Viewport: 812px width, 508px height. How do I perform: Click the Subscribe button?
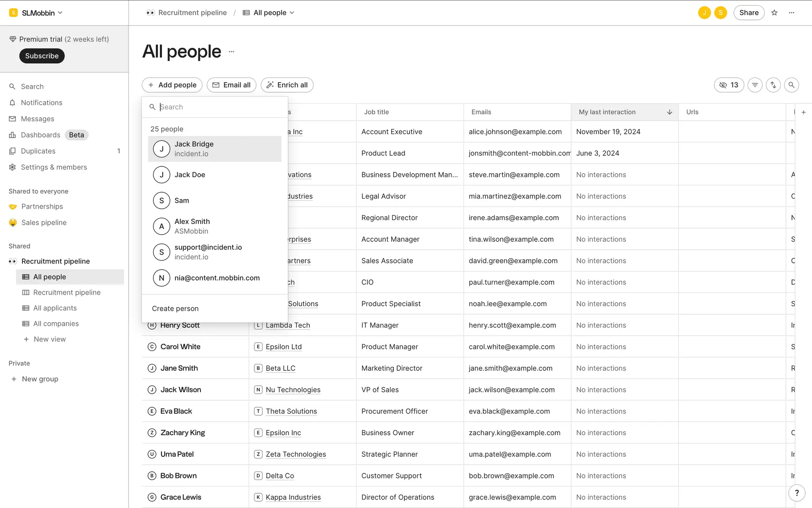click(x=42, y=56)
